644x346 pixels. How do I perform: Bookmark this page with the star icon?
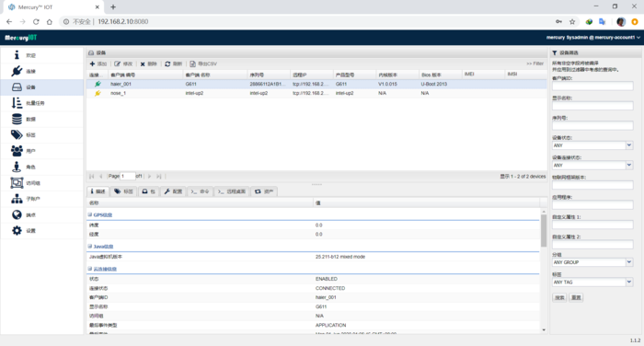(x=572, y=22)
